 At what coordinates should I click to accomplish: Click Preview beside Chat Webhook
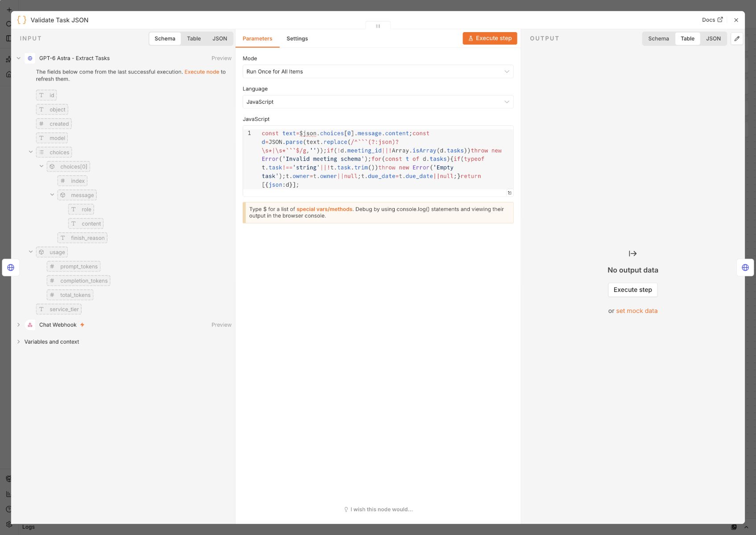221,325
